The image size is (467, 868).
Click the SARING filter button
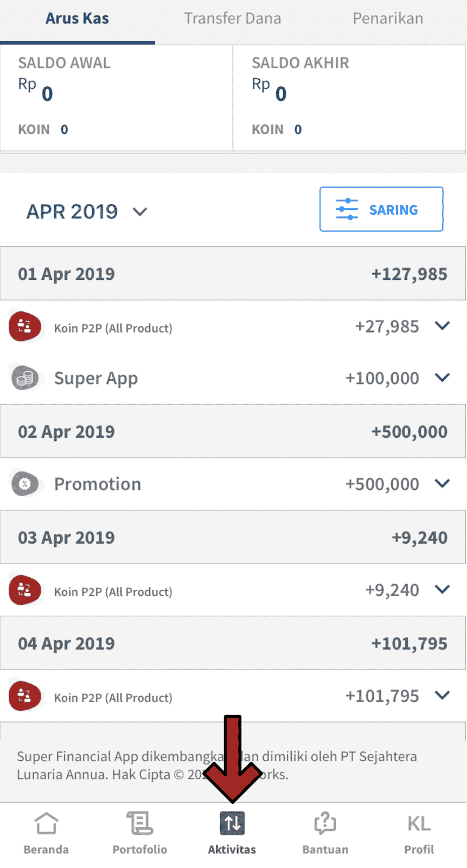(381, 209)
